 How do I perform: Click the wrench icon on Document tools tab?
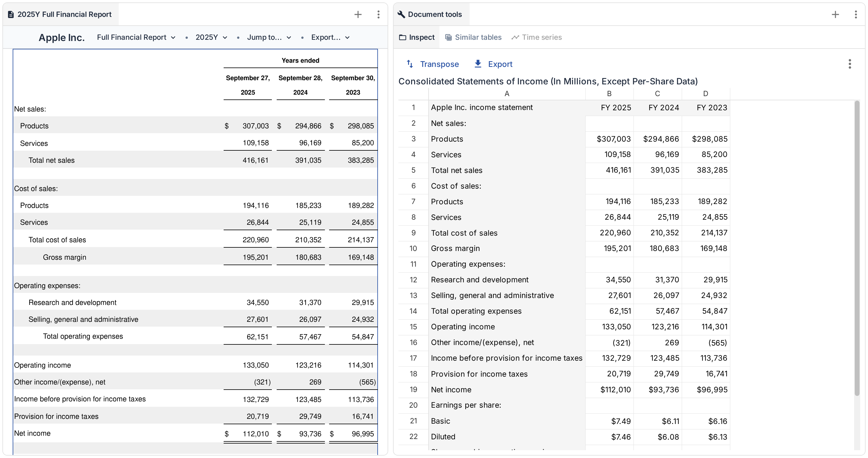click(x=401, y=14)
